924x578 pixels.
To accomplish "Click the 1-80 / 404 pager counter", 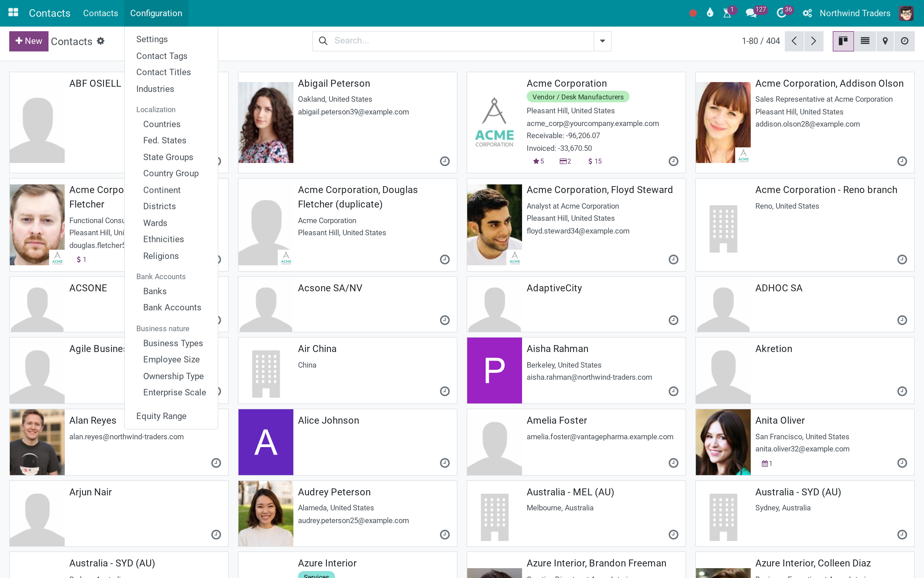I will click(x=761, y=41).
